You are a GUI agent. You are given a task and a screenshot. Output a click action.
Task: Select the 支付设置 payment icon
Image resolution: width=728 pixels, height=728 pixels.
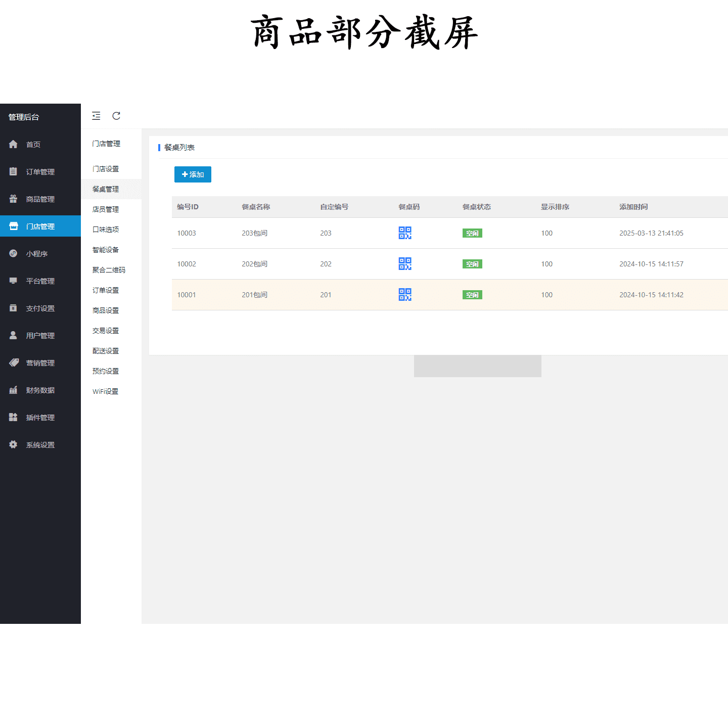pos(13,308)
